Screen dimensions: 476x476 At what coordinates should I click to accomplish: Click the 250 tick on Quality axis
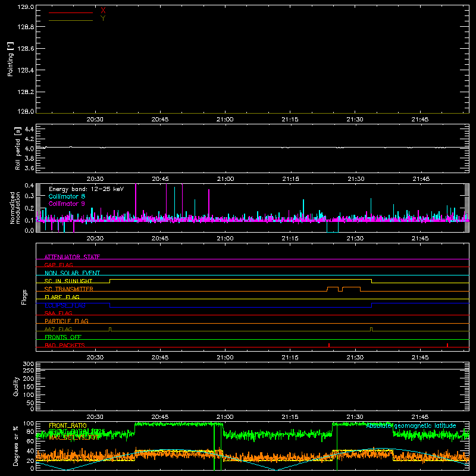[x=28, y=370]
